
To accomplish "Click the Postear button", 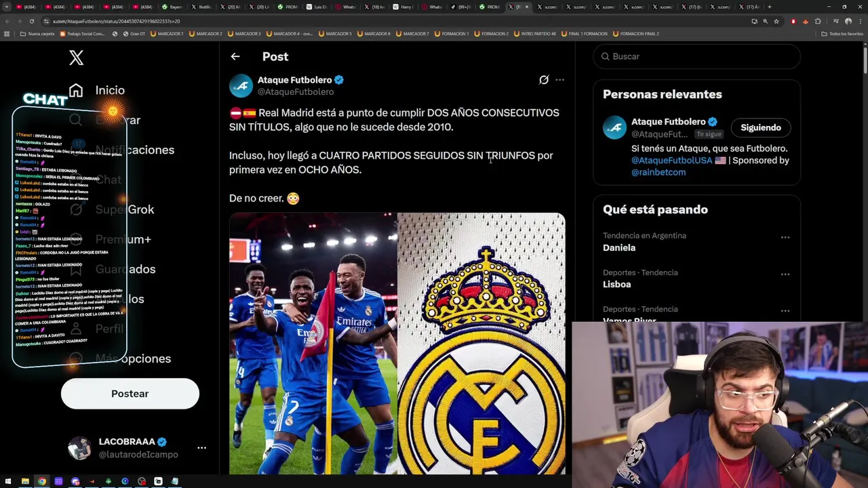I will (130, 394).
